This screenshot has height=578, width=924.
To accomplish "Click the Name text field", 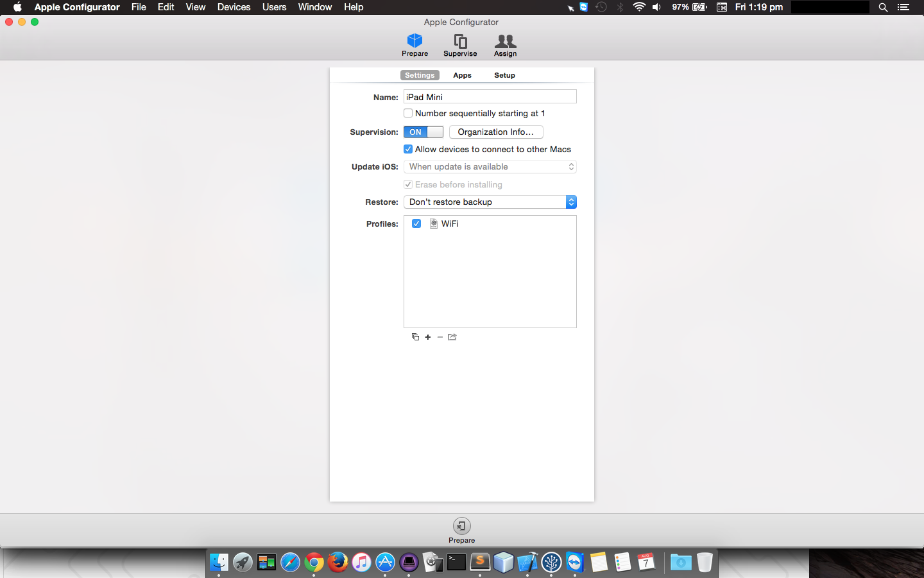I will 490,97.
